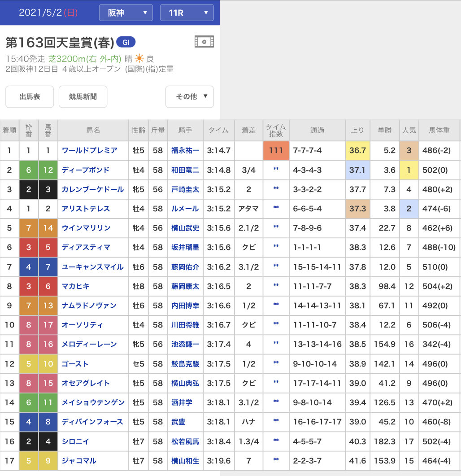
Task: Open jockey 池添謙一 link
Action: (x=186, y=344)
